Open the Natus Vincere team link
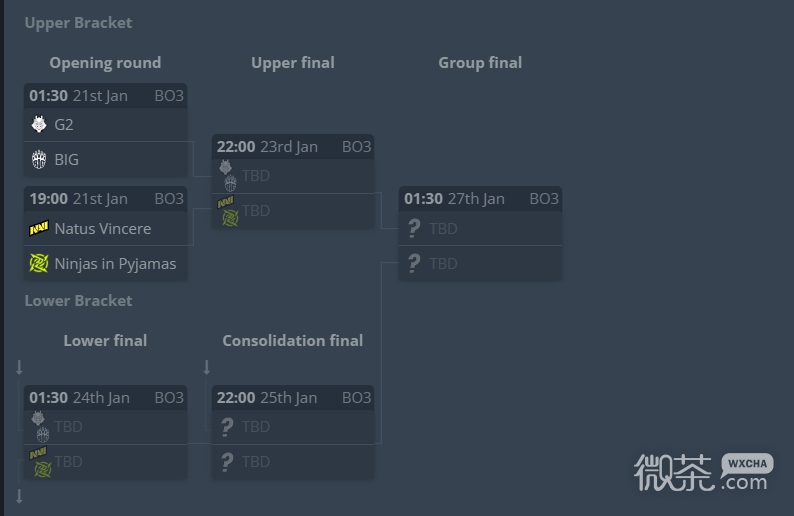The height and width of the screenshot is (516, 794). click(x=103, y=228)
